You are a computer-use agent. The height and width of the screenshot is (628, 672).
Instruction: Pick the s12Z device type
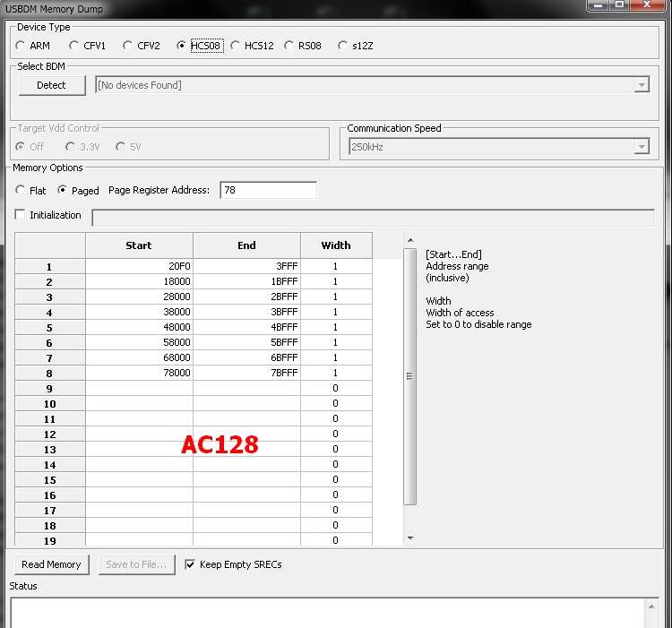point(343,46)
